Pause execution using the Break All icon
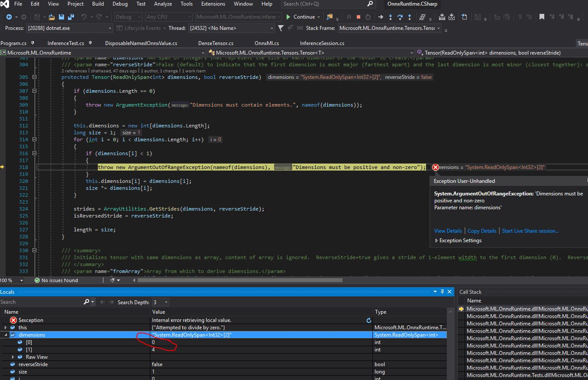The image size is (588, 380). click(349, 16)
